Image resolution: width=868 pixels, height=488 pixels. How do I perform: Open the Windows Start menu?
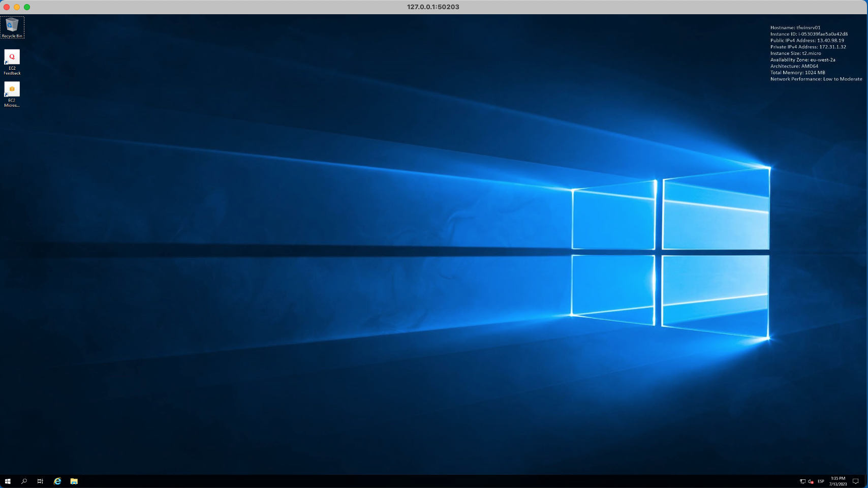8,481
